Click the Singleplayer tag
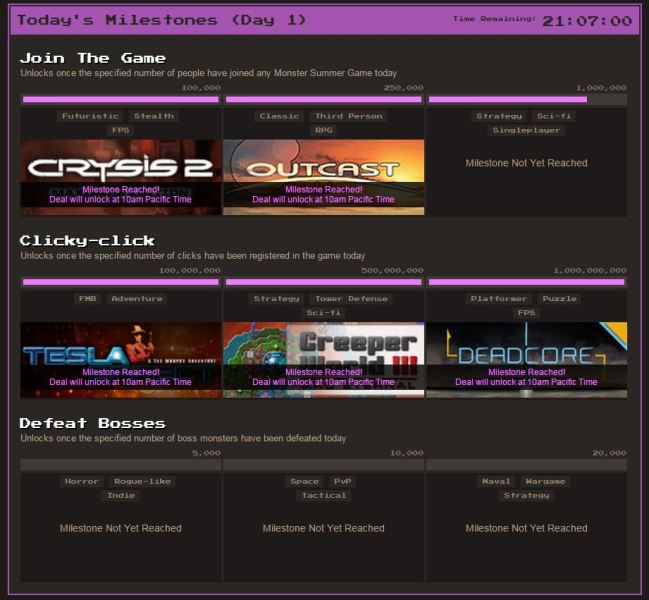Viewport: 649px width, 600px height. pos(526,130)
